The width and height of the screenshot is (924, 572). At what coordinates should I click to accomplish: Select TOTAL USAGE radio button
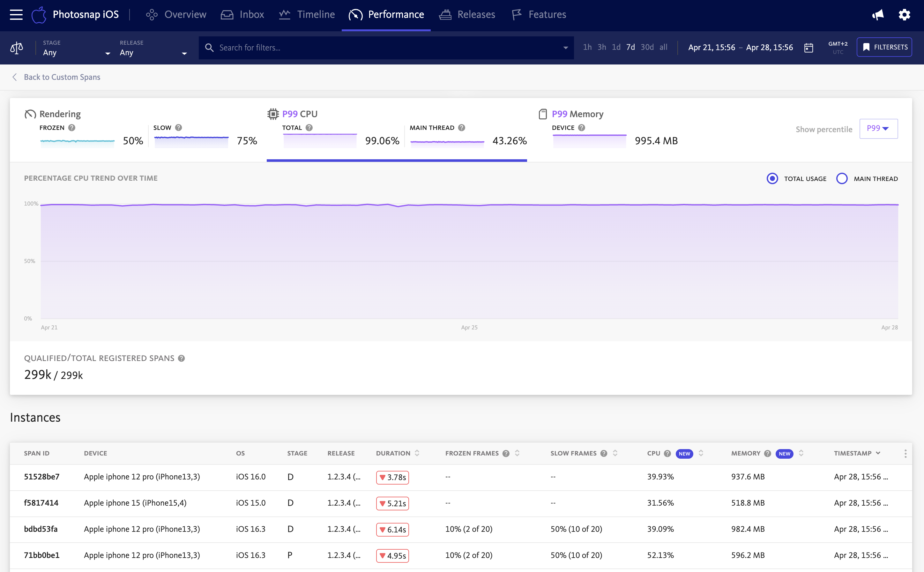coord(772,178)
